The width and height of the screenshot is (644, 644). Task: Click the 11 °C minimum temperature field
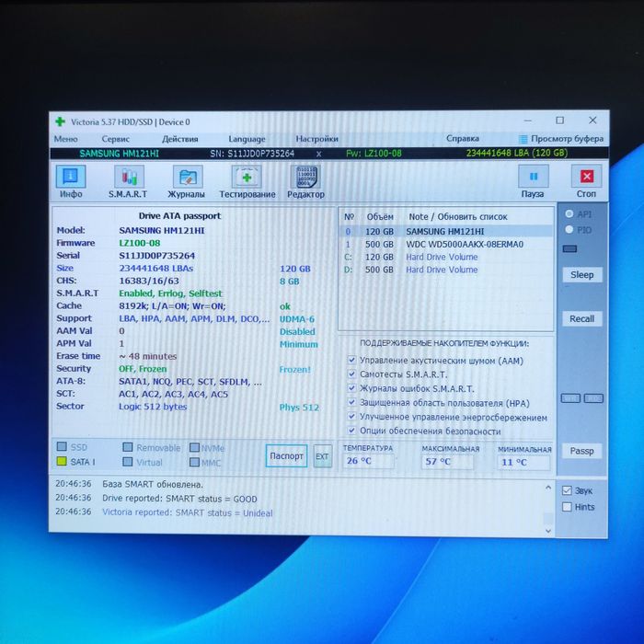pos(523,463)
